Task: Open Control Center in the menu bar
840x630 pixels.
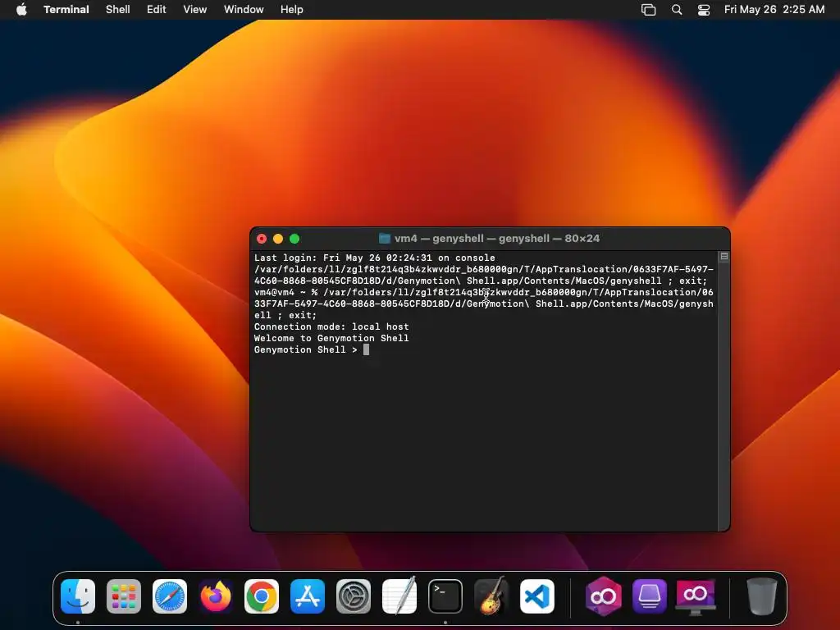Action: [x=703, y=10]
